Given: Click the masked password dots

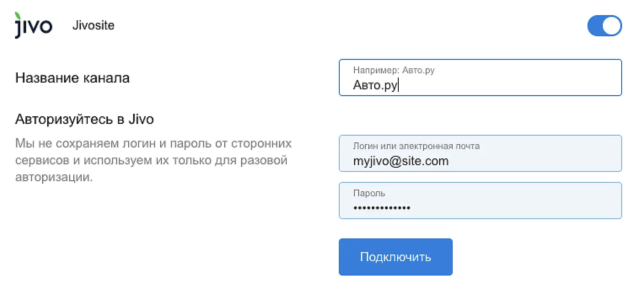Looking at the screenshot, I should coord(381,208).
